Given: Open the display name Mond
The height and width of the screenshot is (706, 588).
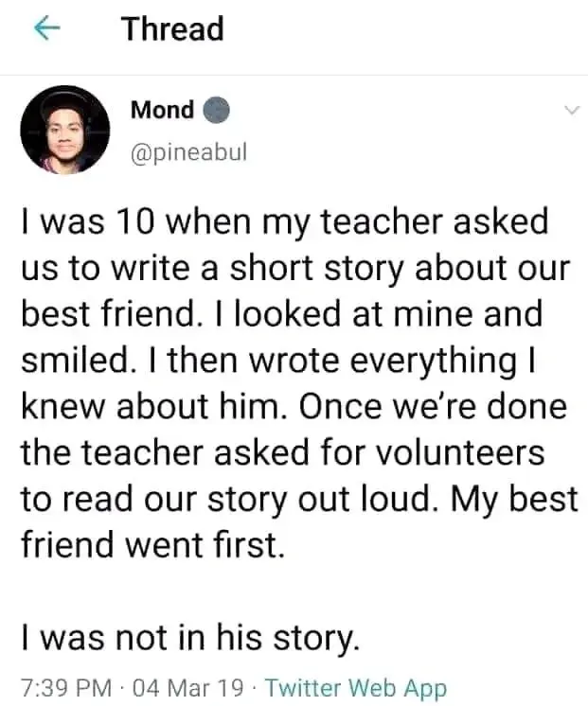Looking at the screenshot, I should [162, 111].
